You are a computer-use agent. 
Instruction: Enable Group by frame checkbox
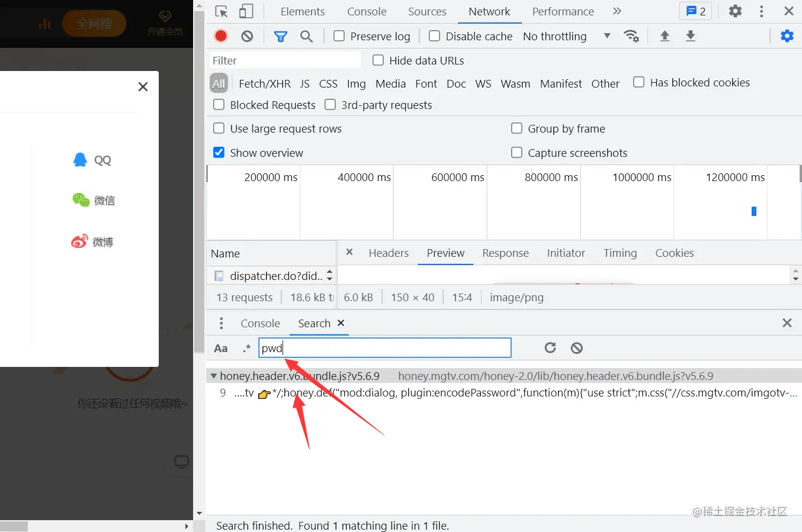coord(517,128)
